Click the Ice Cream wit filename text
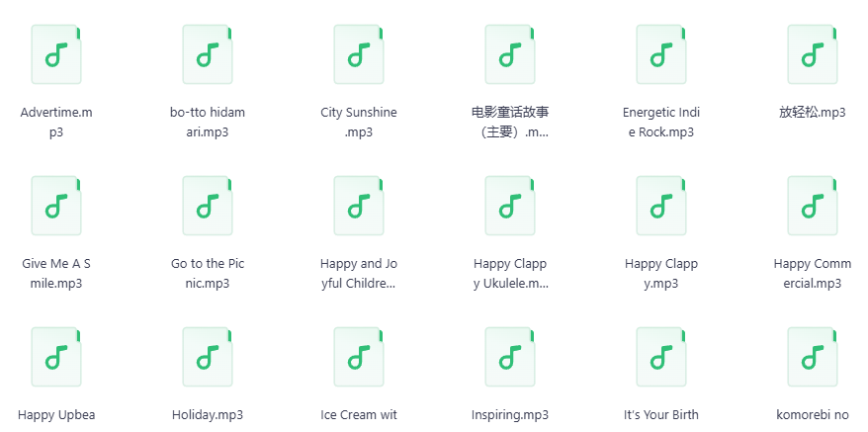 pyautogui.click(x=359, y=415)
